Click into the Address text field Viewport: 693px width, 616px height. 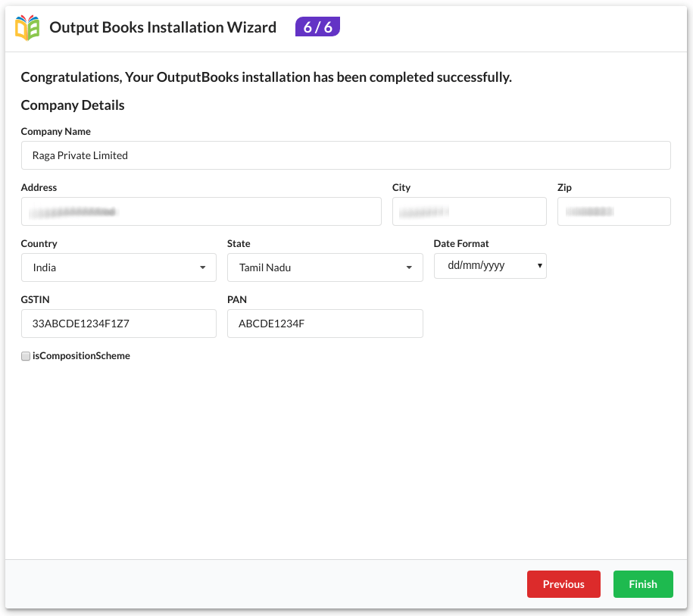point(201,211)
